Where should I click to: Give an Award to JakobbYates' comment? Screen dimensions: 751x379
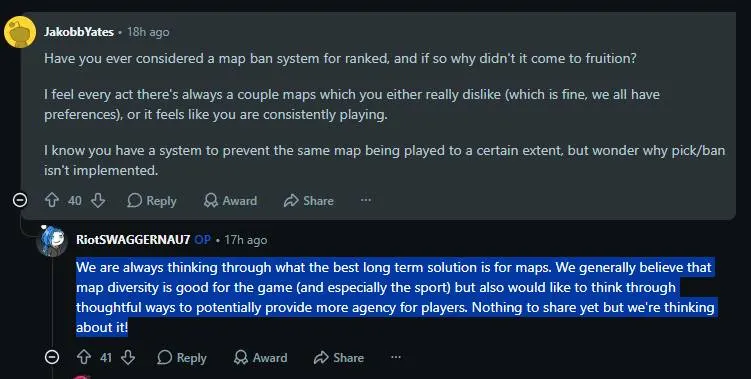(230, 201)
